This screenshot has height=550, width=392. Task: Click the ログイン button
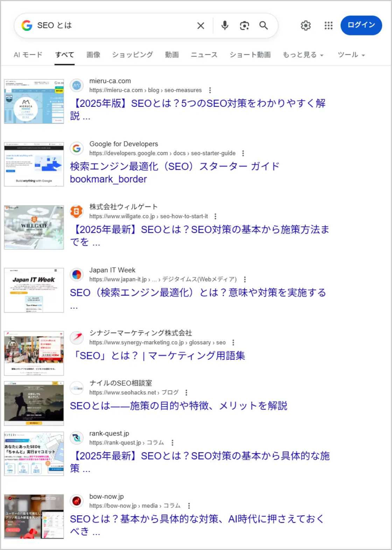pos(361,25)
